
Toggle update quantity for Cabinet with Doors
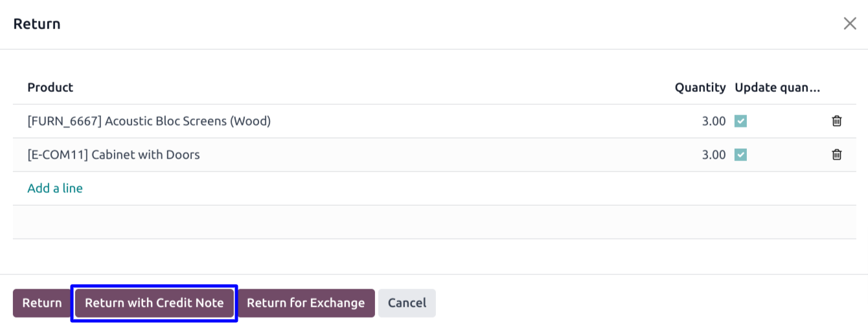[741, 155]
